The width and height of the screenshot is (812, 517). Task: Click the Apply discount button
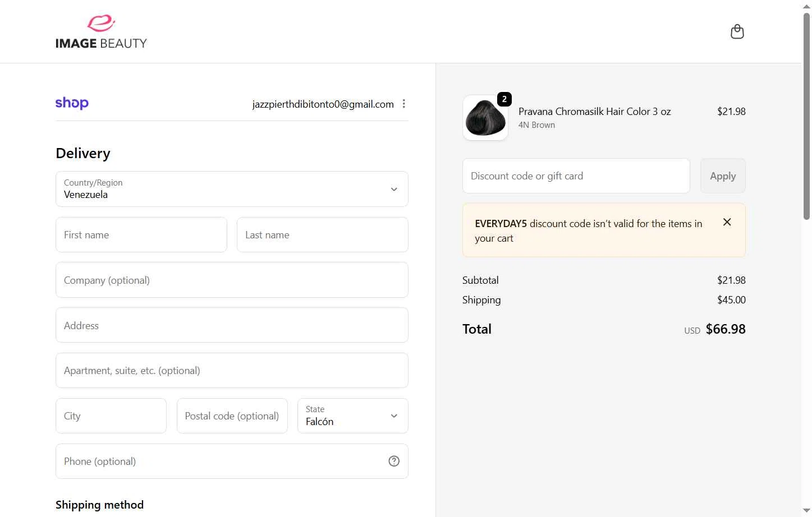tap(723, 176)
